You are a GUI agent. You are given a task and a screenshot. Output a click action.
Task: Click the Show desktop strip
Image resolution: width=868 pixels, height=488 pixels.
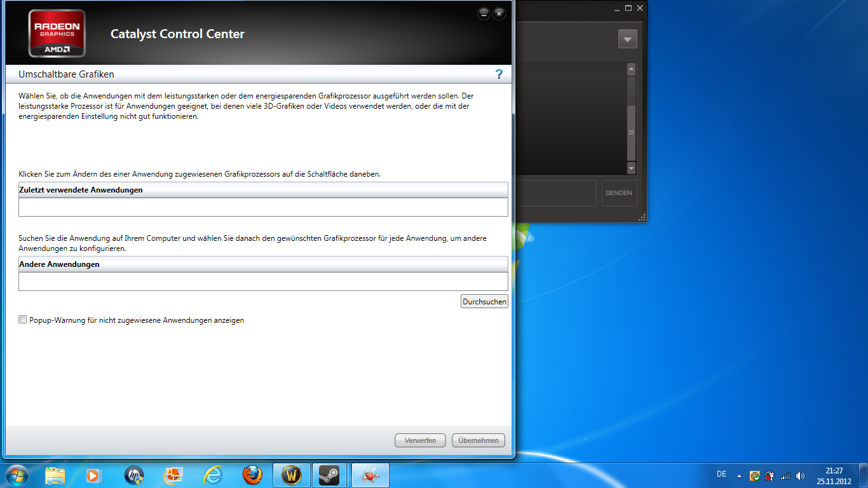[863, 475]
